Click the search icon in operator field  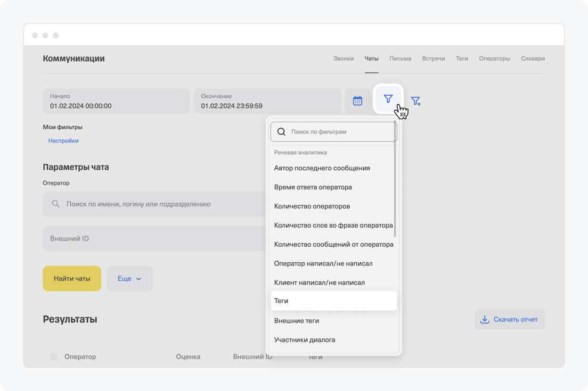[x=55, y=204]
